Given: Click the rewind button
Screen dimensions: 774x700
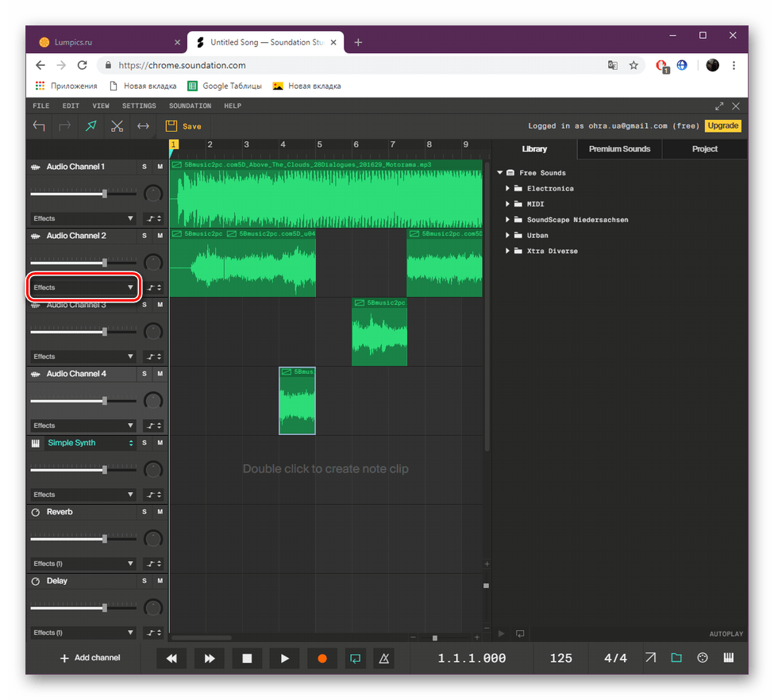Looking at the screenshot, I should (x=171, y=658).
